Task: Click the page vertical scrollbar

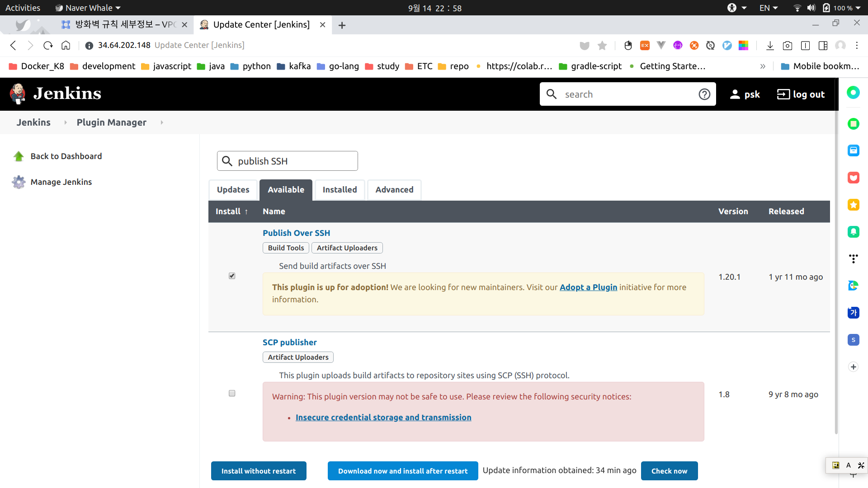Action: (836, 271)
